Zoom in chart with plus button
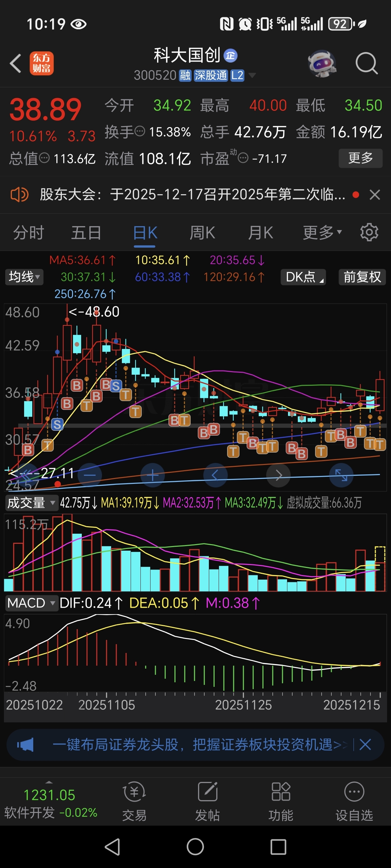 point(152,475)
